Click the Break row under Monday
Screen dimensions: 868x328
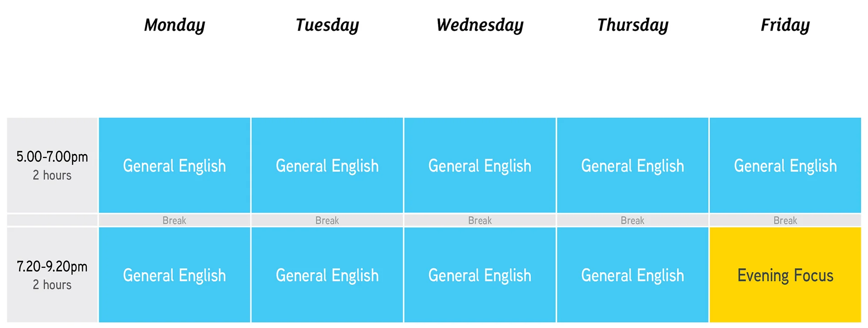point(175,220)
